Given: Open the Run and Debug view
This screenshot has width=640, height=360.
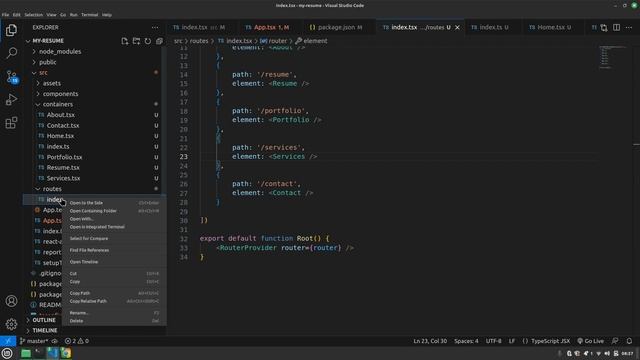Looking at the screenshot, I should point(11,99).
